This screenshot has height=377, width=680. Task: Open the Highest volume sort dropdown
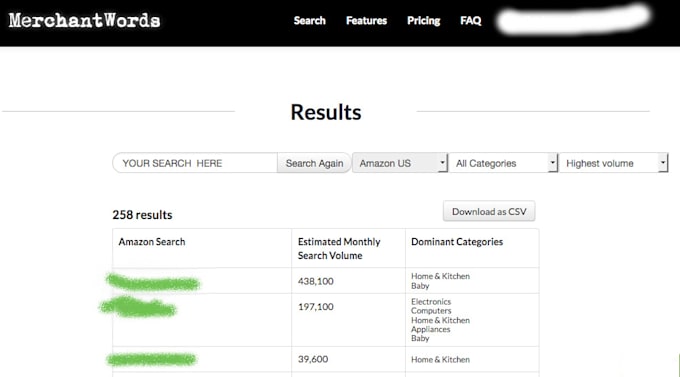click(x=614, y=163)
